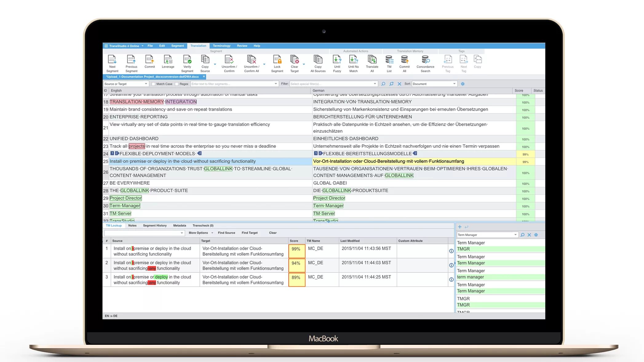Viewport: 644px width, 362px height.
Task: Click the Next Segment icon
Action: click(112, 60)
